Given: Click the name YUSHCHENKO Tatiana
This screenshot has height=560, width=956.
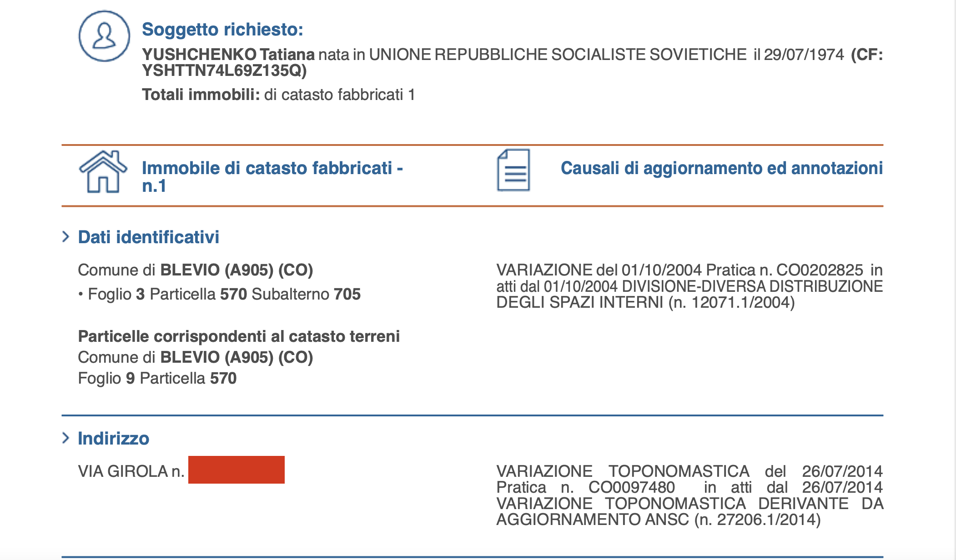Looking at the screenshot, I should [228, 55].
